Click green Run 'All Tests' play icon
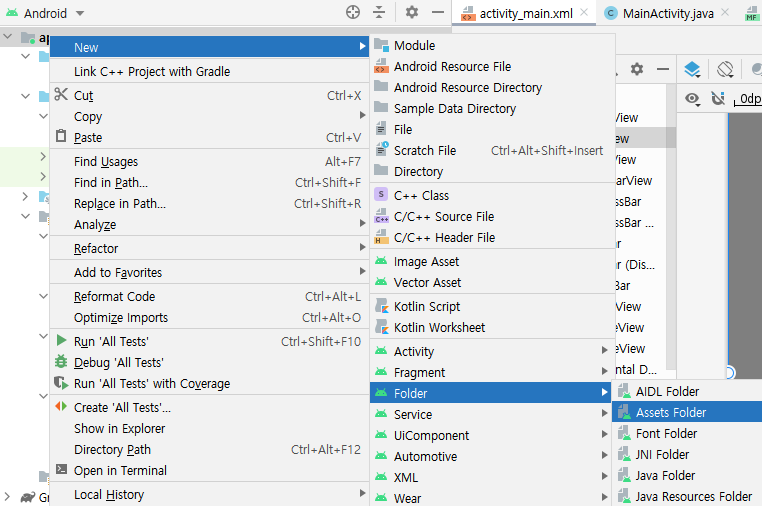The image size is (762, 506). (x=61, y=340)
